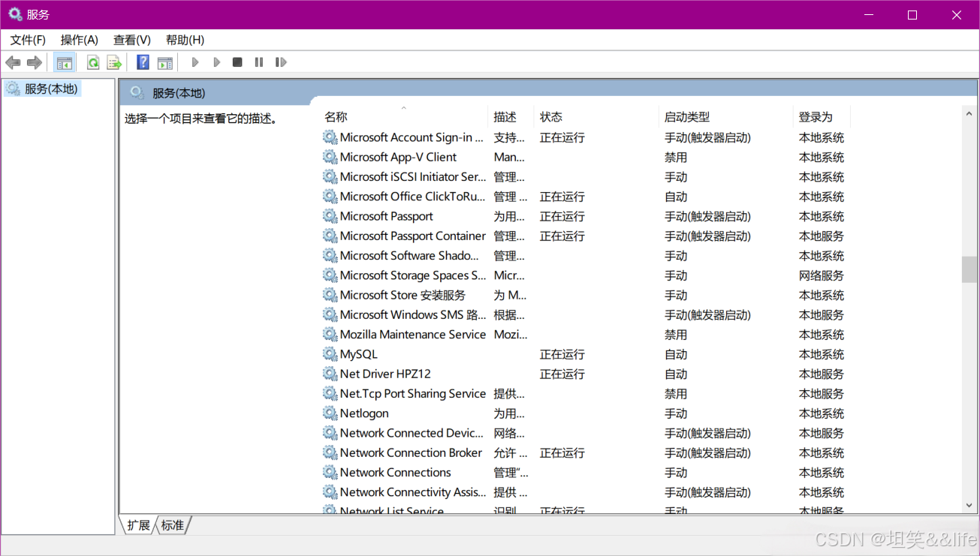Click the show/hide action pane icon
Screen dimensions: 980x556
(164, 62)
